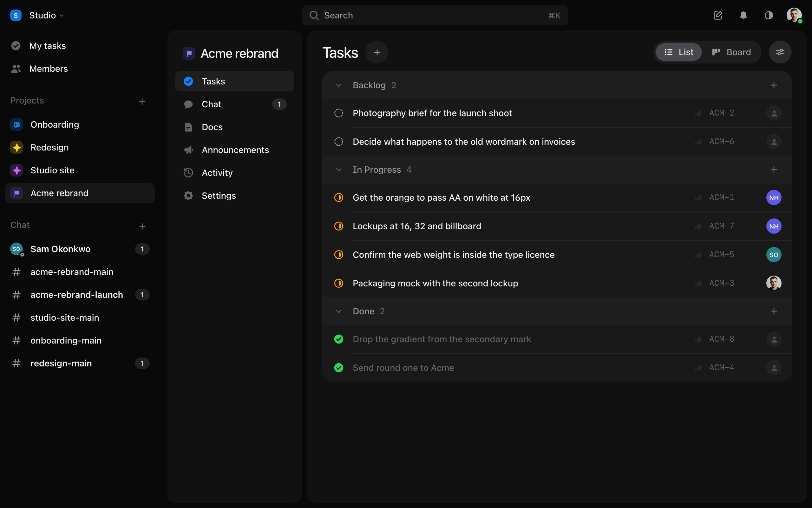
Task: Toggle the dark/light theme icon
Action: [769, 16]
